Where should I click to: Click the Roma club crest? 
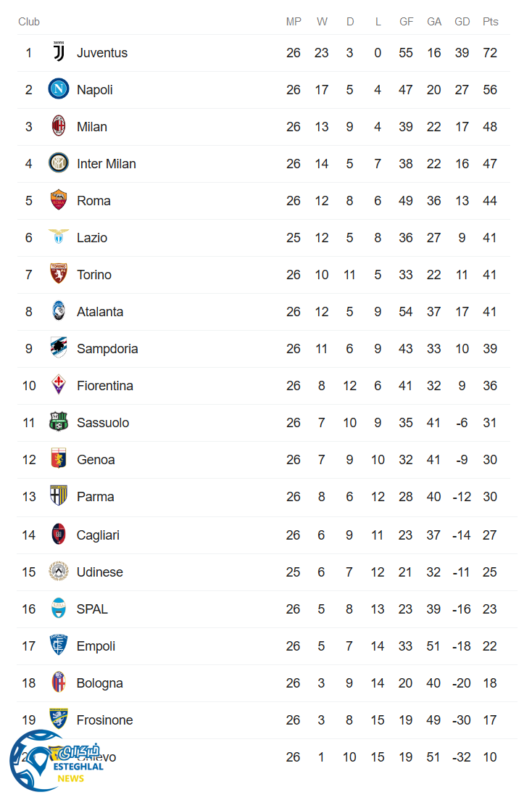tap(59, 201)
